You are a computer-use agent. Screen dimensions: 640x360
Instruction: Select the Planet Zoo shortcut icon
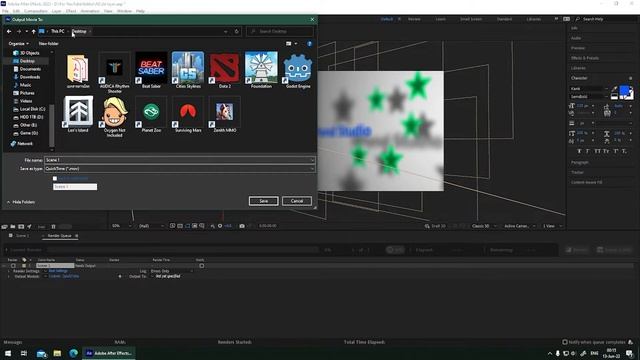pyautogui.click(x=151, y=111)
